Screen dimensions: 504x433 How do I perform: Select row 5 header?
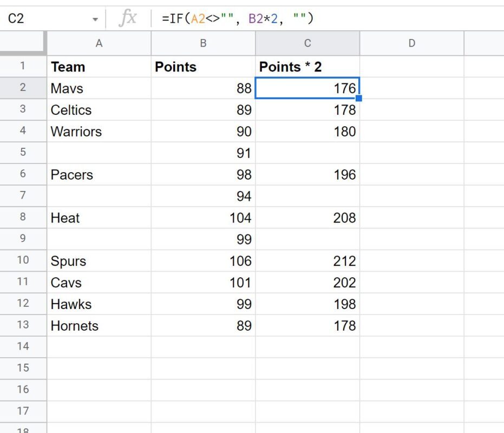coord(23,152)
